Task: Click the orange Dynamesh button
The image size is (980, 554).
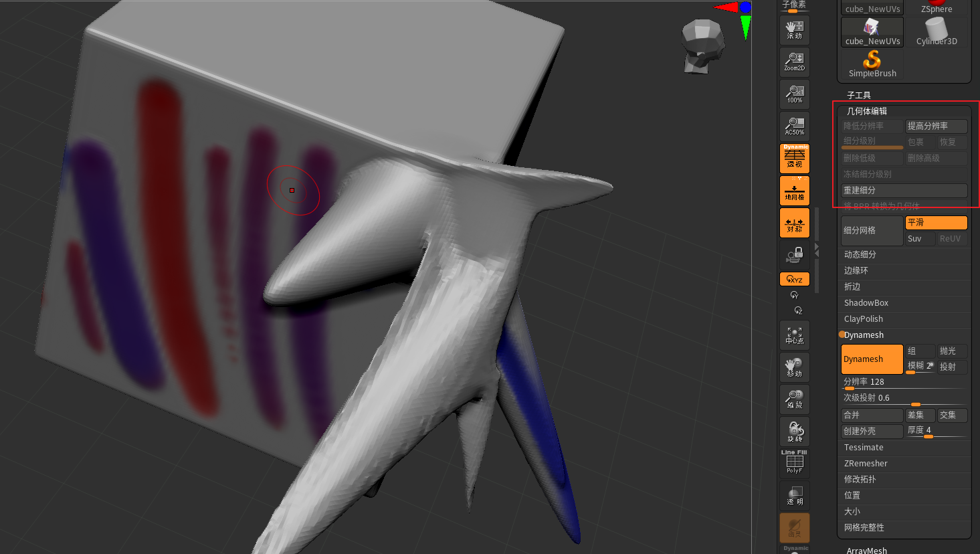Action: tap(872, 359)
